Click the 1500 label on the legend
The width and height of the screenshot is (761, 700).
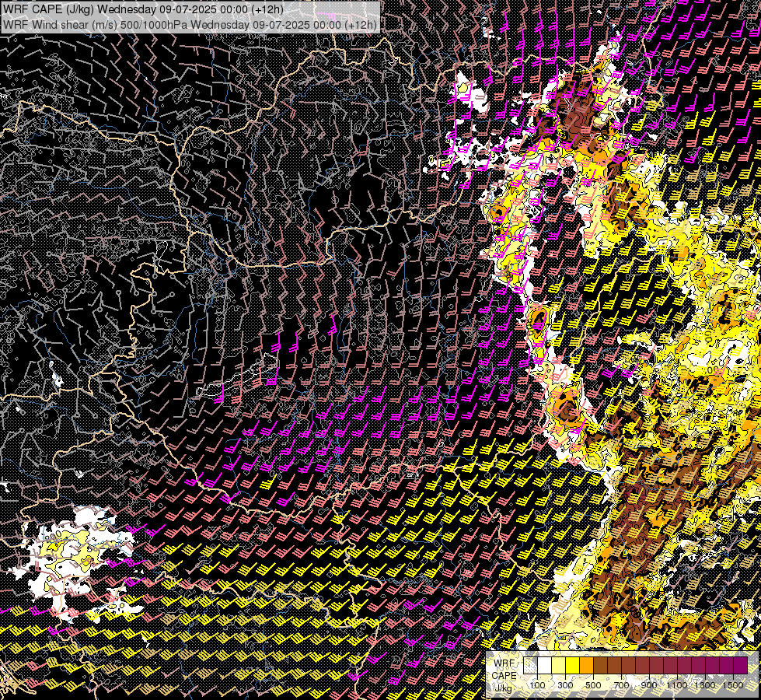(733, 685)
